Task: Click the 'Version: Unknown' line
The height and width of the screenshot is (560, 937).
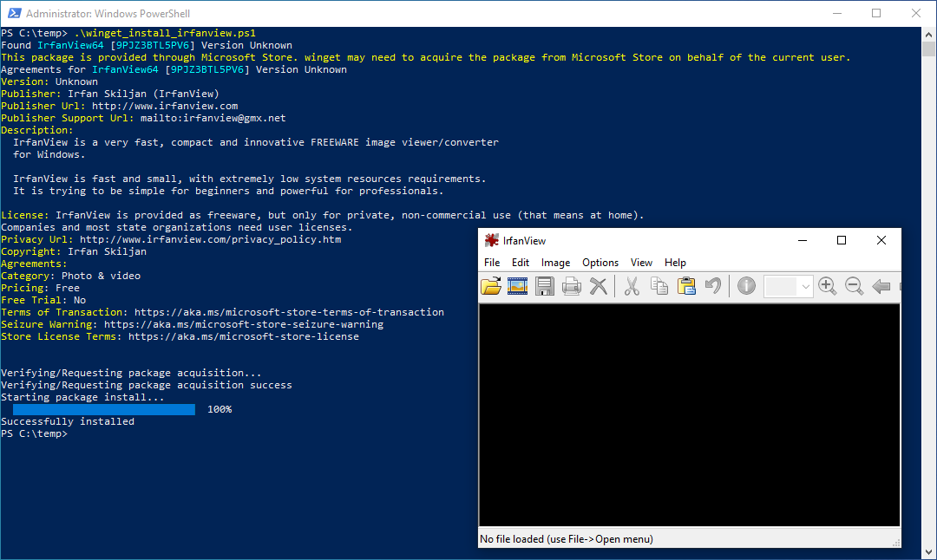Action: tap(49, 81)
